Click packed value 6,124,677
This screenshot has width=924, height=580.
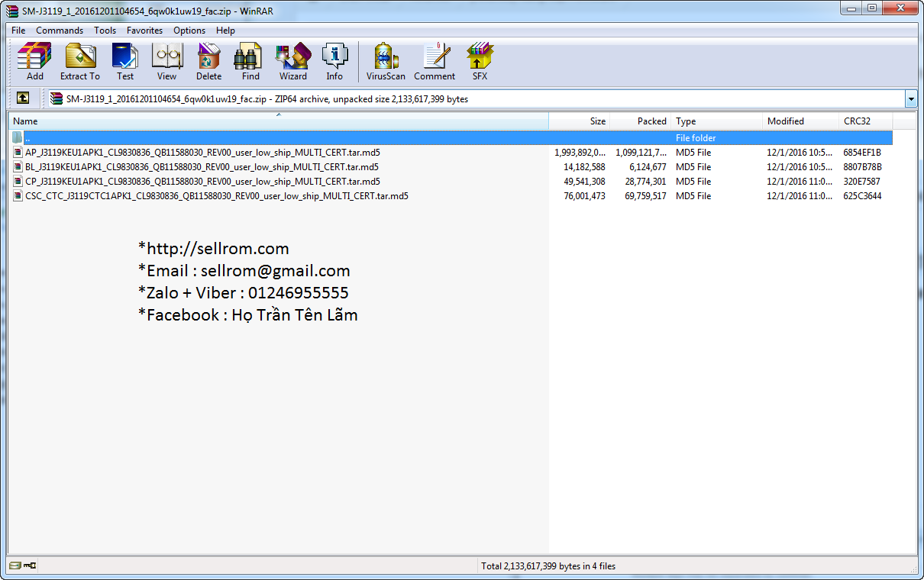tap(648, 167)
